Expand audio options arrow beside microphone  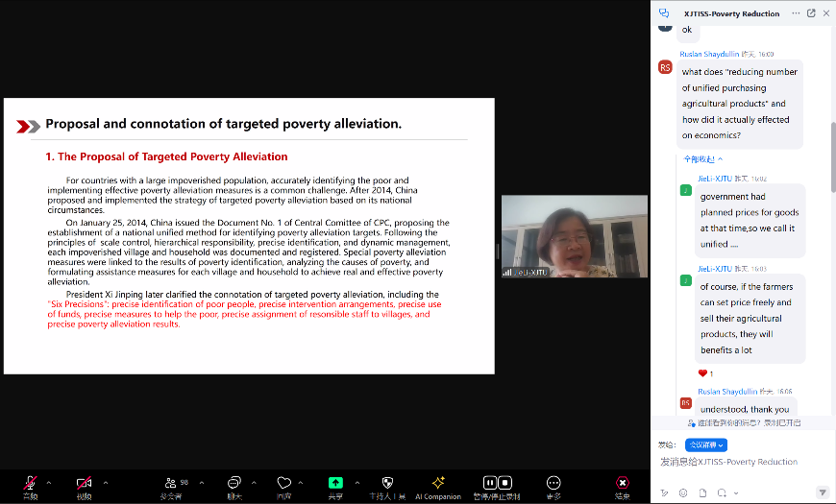pyautogui.click(x=51, y=482)
